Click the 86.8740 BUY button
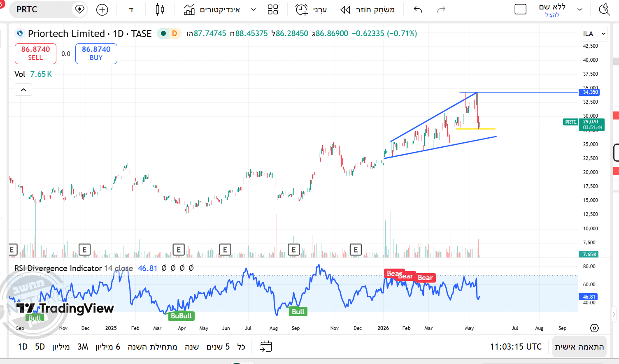The width and height of the screenshot is (619, 364). click(x=96, y=53)
